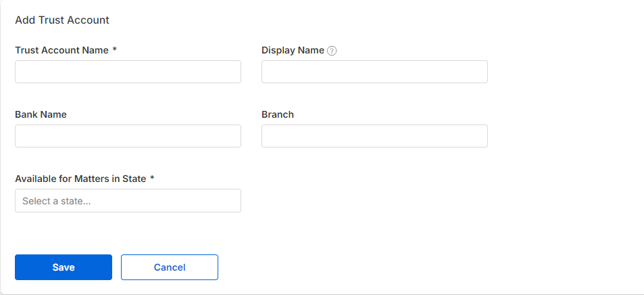Focus the Trust Account Name text field
This screenshot has width=644, height=295.
click(x=128, y=72)
